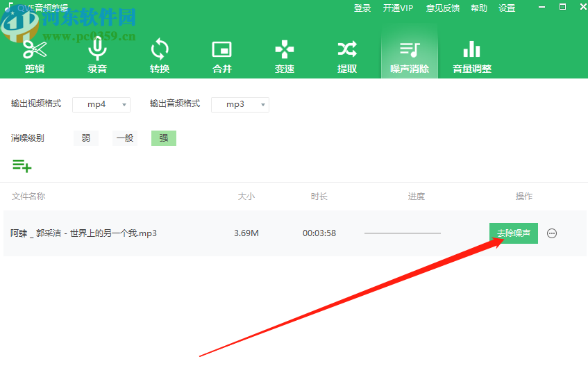Open the 合并 merge tool
588x391 pixels.
coord(222,56)
